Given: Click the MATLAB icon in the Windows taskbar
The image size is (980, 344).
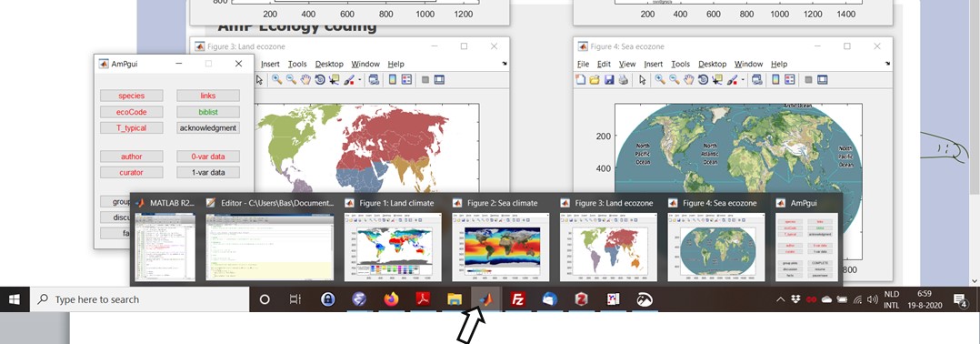Looking at the screenshot, I should (x=483, y=299).
